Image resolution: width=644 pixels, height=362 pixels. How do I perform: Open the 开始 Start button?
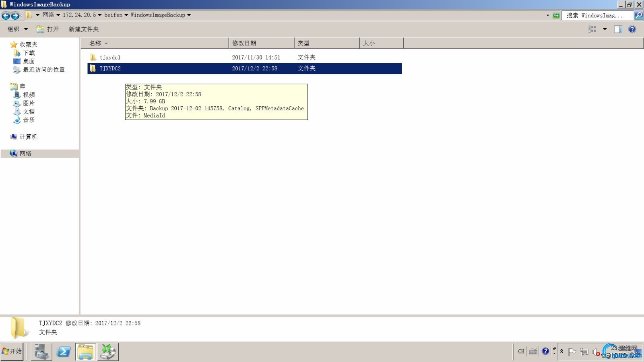[x=12, y=351]
